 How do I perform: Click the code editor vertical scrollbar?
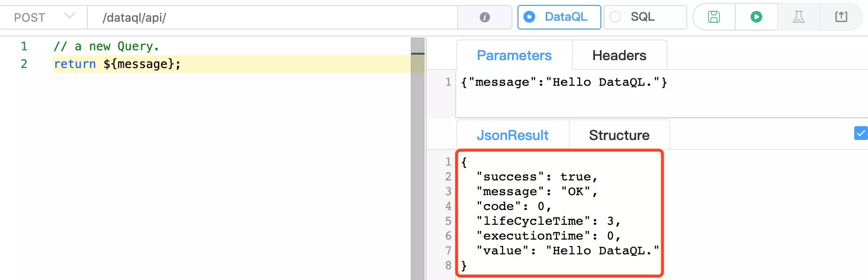(x=418, y=159)
